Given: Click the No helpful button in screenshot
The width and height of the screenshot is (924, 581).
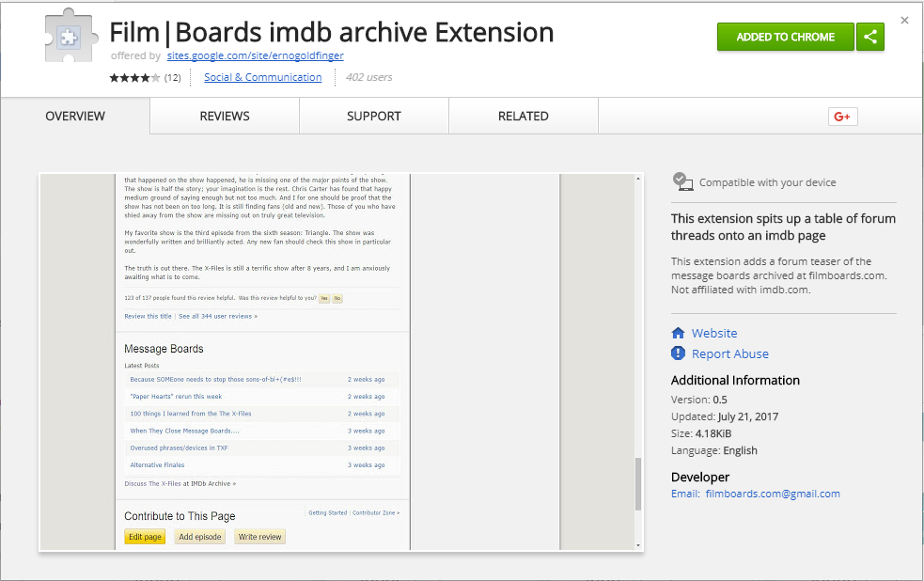Looking at the screenshot, I should (x=337, y=298).
